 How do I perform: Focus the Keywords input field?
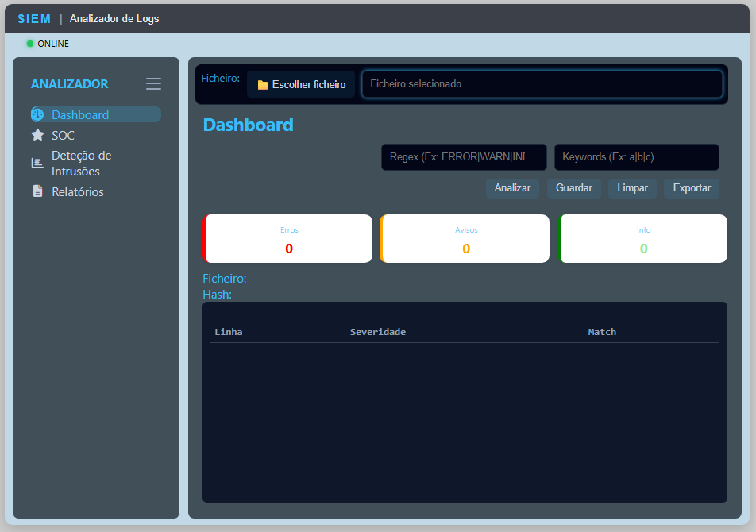(636, 157)
